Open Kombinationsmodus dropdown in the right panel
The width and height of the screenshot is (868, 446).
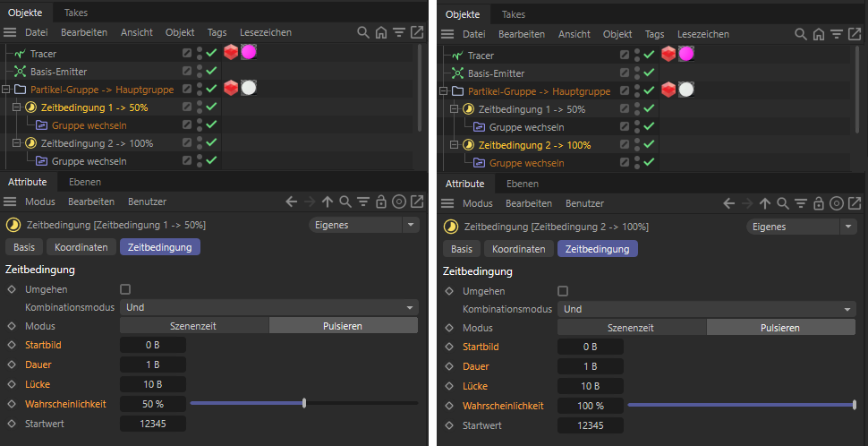pos(706,309)
